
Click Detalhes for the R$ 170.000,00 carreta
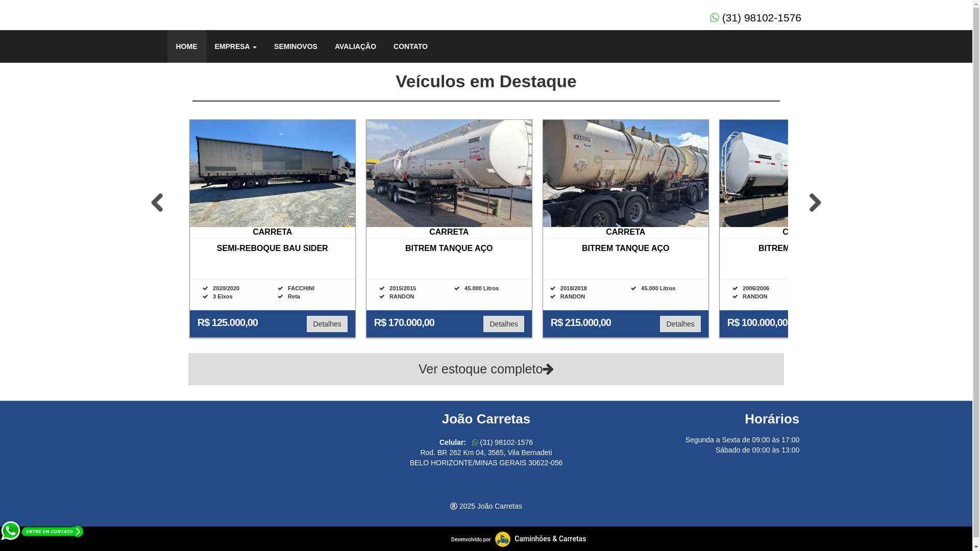[x=503, y=324]
